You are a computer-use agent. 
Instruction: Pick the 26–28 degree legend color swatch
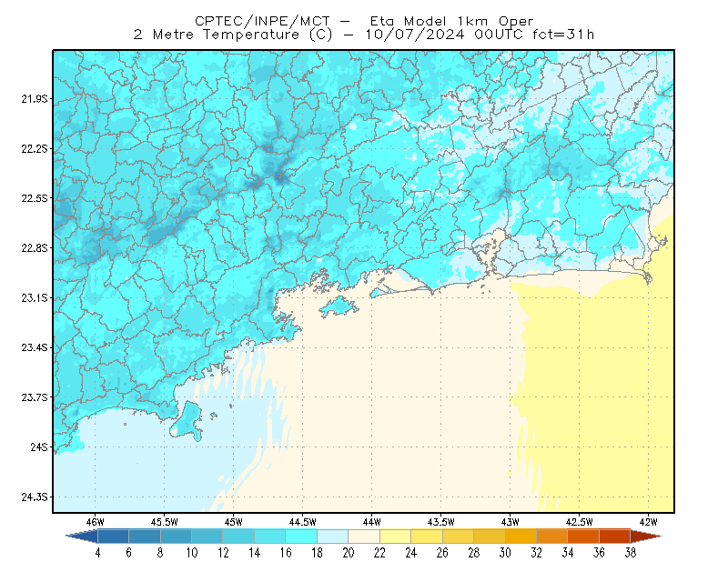[x=458, y=537]
